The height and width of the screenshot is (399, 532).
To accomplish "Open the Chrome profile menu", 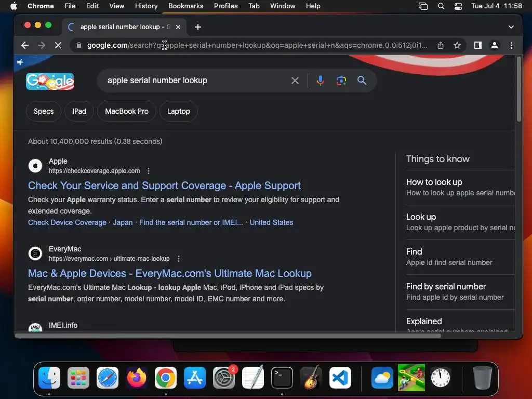I will tap(495, 45).
